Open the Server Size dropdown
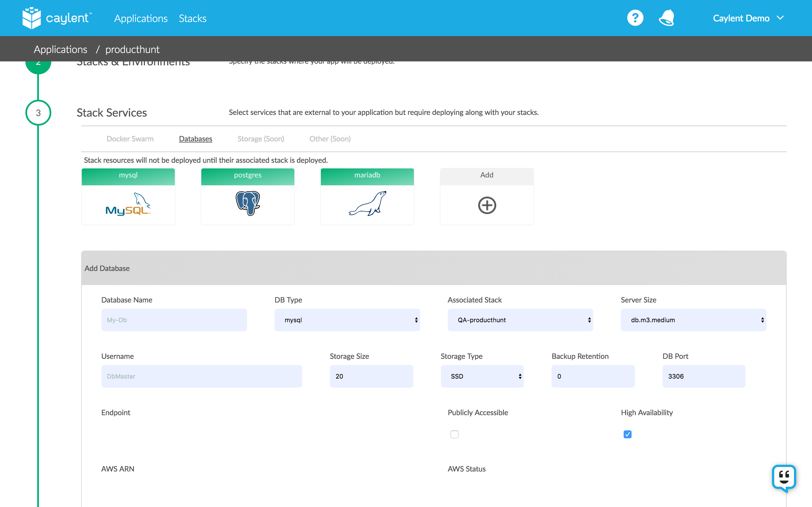 [693, 320]
